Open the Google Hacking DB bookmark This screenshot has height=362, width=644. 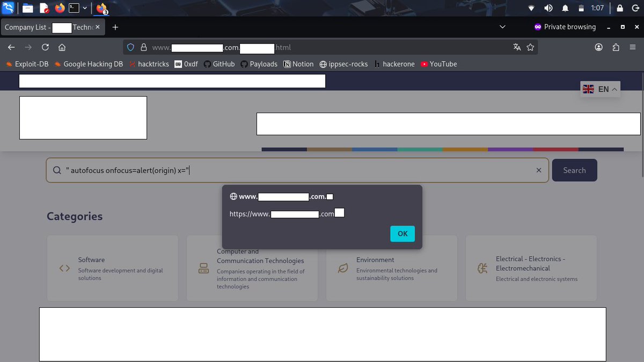pyautogui.click(x=89, y=64)
